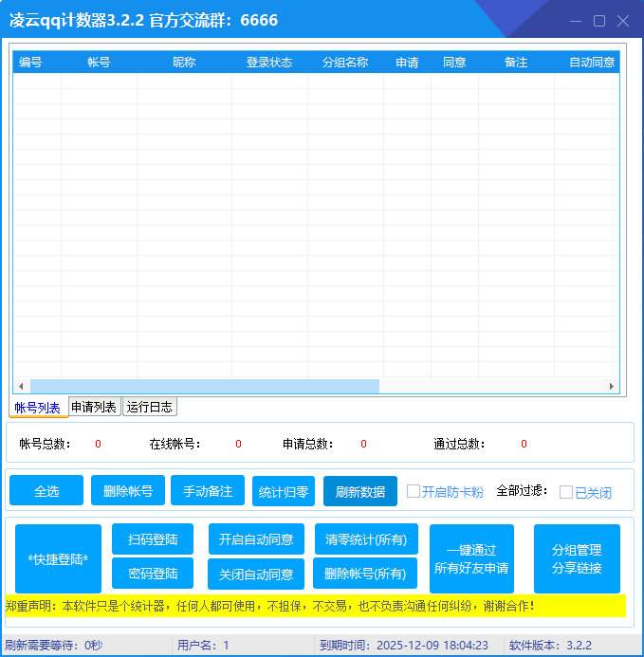Screen dimensions: 644x657
Task: Click the 同意 column header
Action: tap(454, 62)
